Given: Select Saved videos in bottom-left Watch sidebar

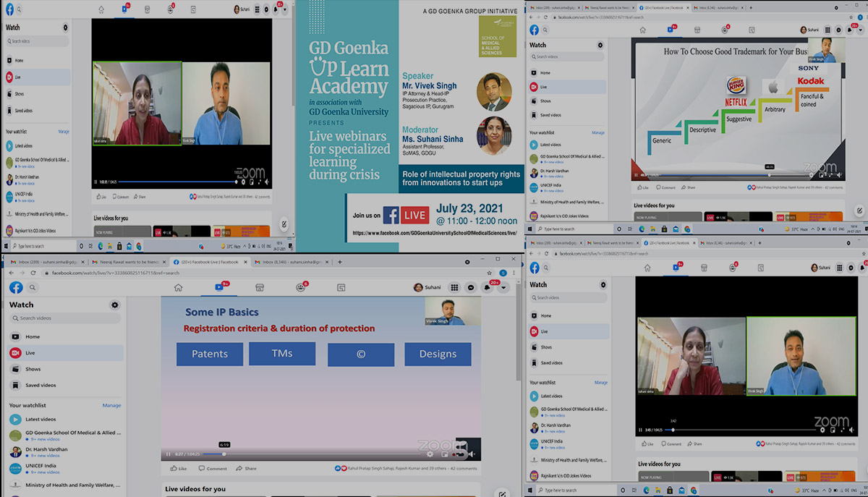Looking at the screenshot, I should pos(41,385).
